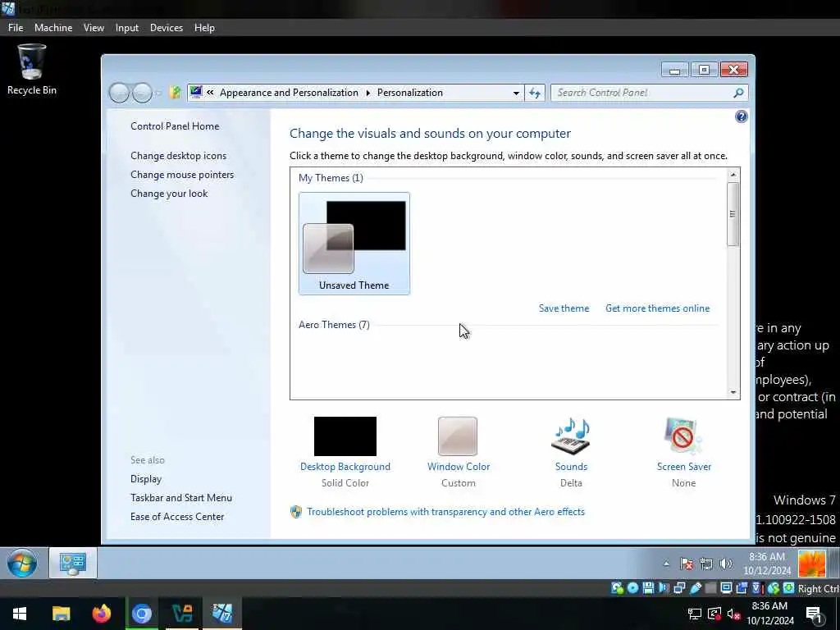Click the search magnifier icon
The height and width of the screenshot is (630, 840).
click(x=738, y=93)
